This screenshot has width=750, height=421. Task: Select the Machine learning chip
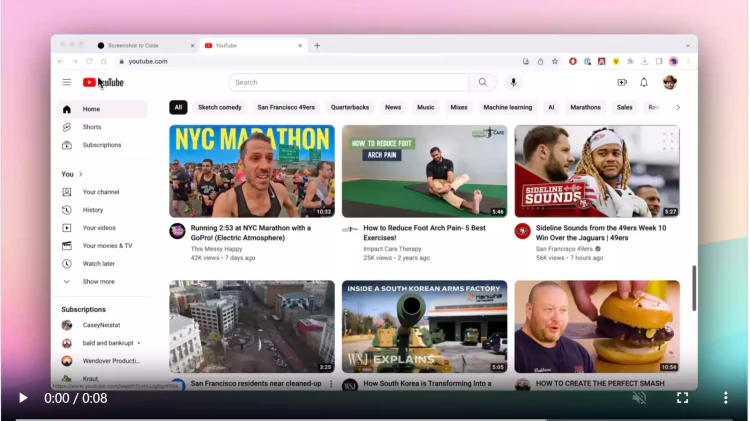[x=508, y=108]
